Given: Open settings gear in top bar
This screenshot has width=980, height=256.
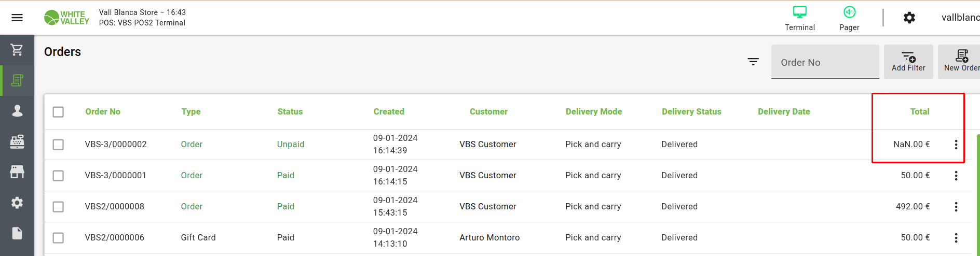Looking at the screenshot, I should (x=909, y=18).
